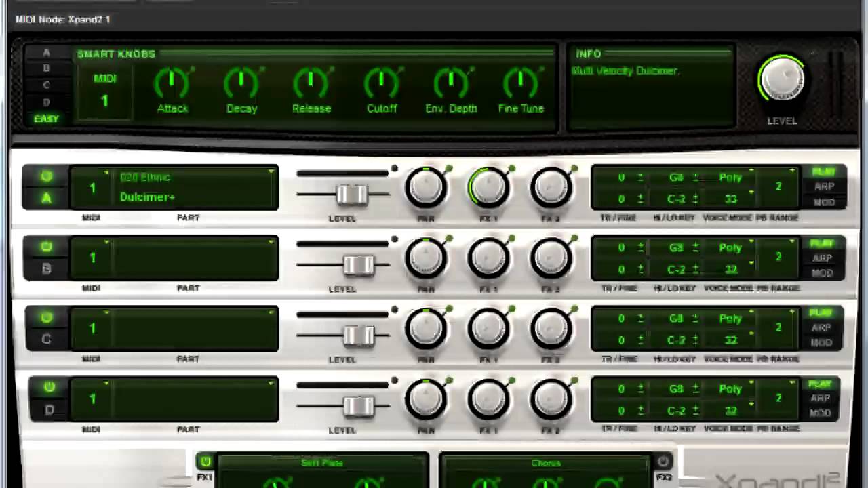Click part D FX 2 send knob
This screenshot has height=488, width=868.
click(x=551, y=399)
